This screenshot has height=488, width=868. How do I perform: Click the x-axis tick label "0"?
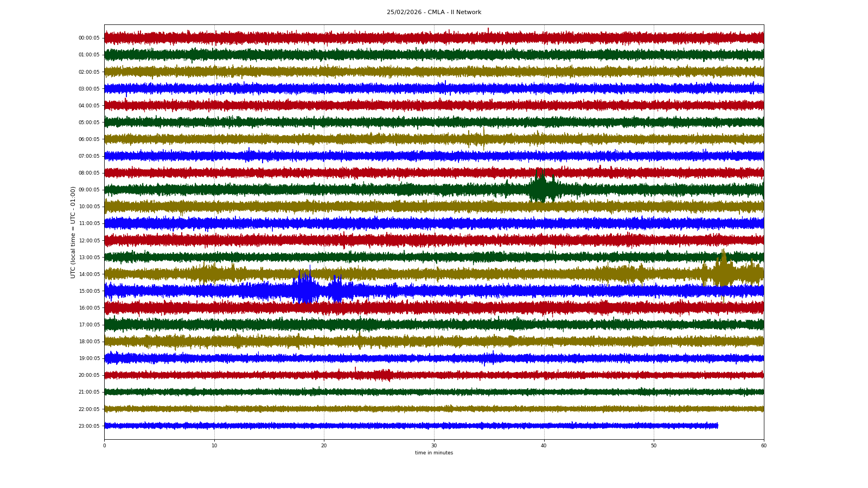pyautogui.click(x=105, y=446)
